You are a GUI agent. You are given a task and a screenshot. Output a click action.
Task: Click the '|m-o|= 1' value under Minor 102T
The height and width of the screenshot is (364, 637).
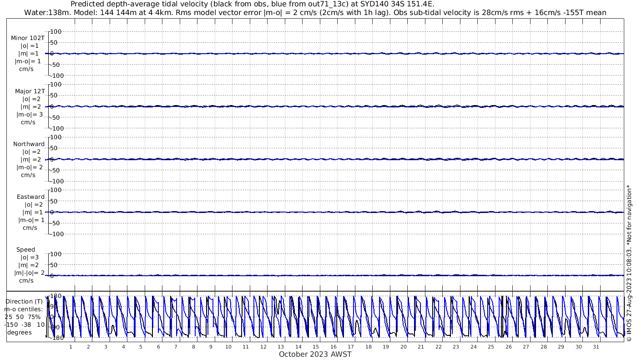coord(28,61)
